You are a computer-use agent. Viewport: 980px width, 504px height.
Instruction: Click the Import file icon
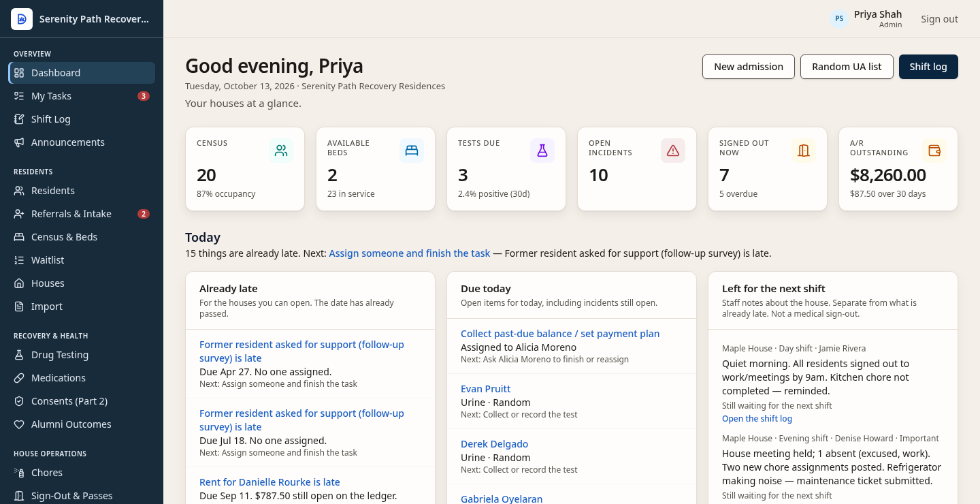[x=19, y=306]
